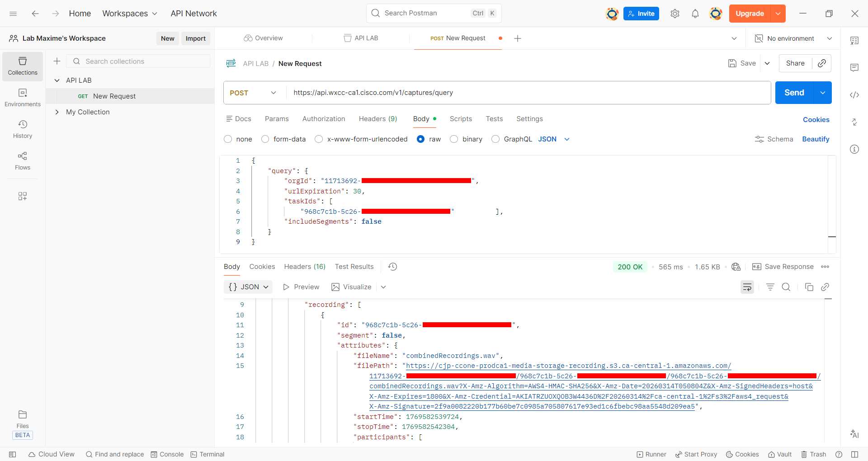Copy response body using the copy icon
868x461 pixels.
[809, 287]
